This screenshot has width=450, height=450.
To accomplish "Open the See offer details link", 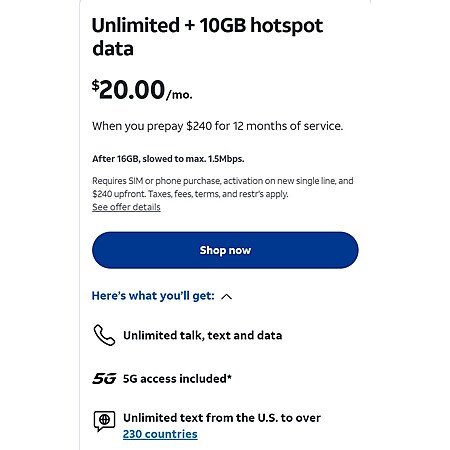I will (126, 207).
